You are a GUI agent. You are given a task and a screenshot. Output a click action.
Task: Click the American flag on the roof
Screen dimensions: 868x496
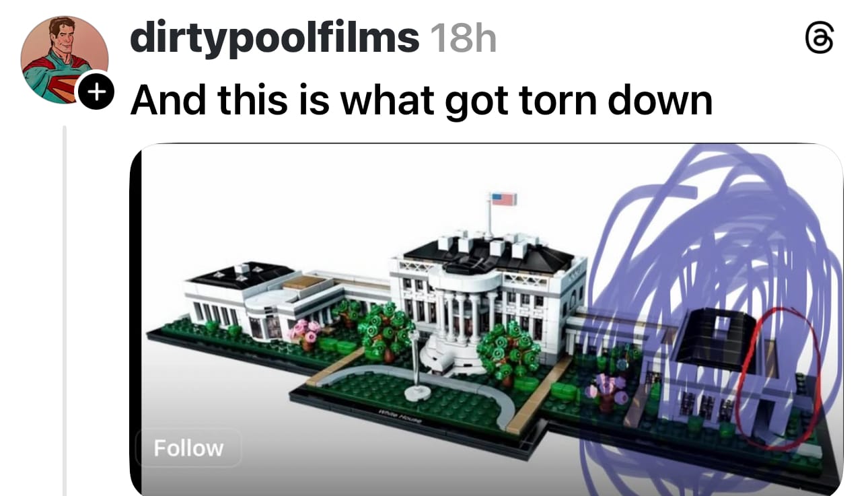pyautogui.click(x=503, y=199)
